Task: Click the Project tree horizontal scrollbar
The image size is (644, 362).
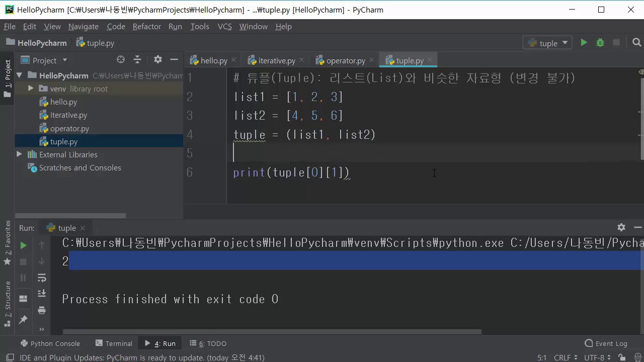Action: [70, 216]
